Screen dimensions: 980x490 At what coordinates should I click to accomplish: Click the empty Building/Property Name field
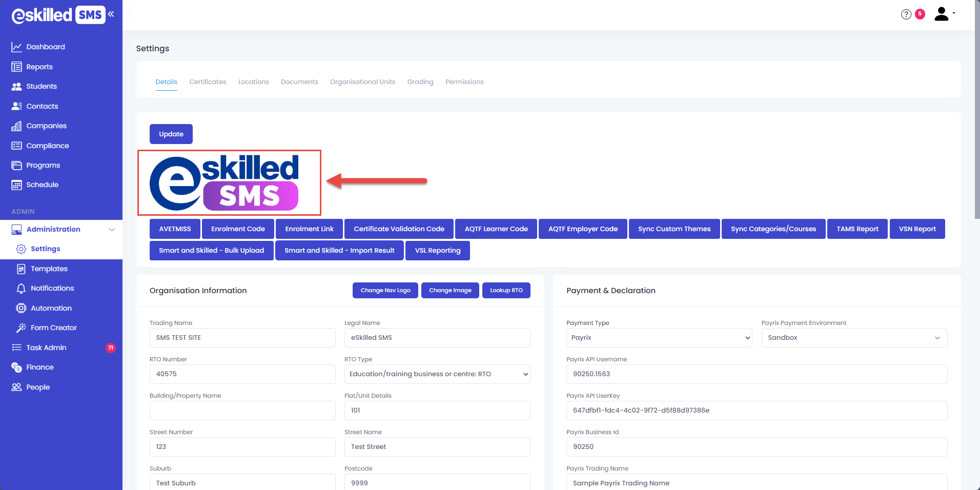pyautogui.click(x=242, y=411)
